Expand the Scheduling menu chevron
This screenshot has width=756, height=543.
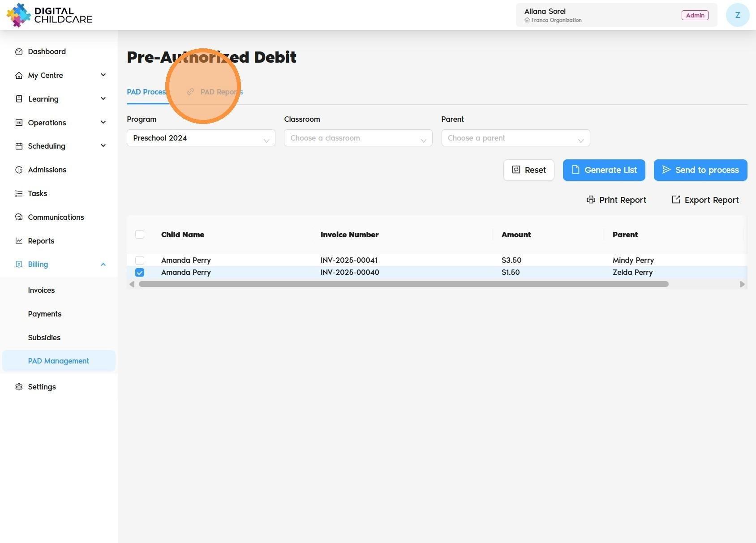click(x=103, y=145)
